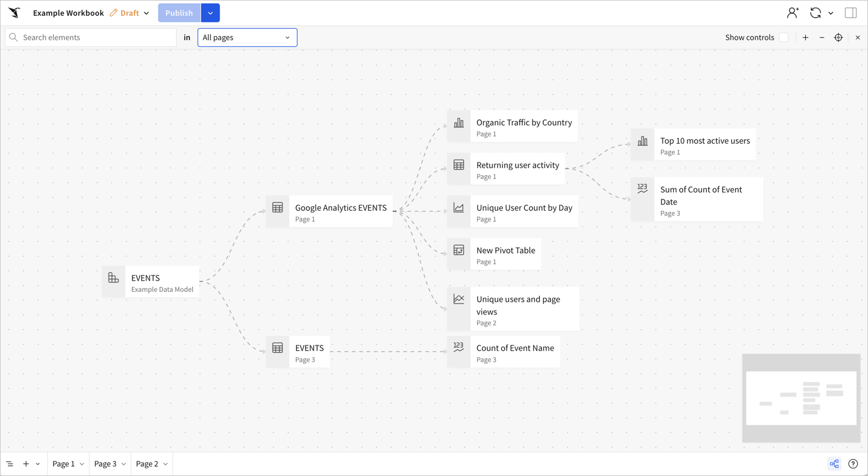Open the Page 1 tab menu chevron
Image resolution: width=868 pixels, height=476 pixels.
(x=82, y=464)
